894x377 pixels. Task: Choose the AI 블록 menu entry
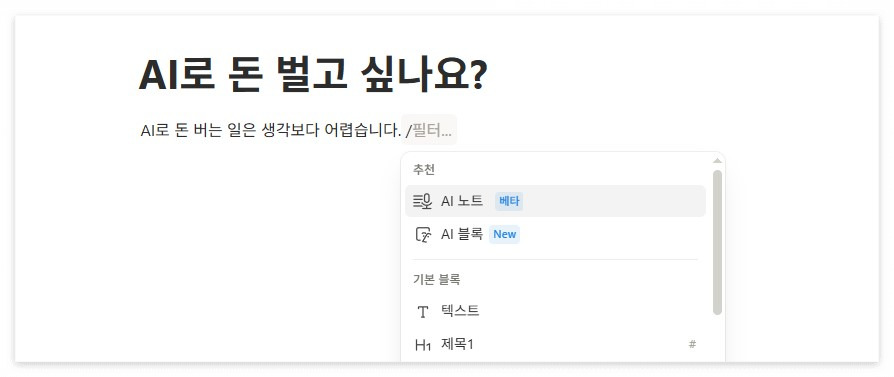[x=555, y=234]
